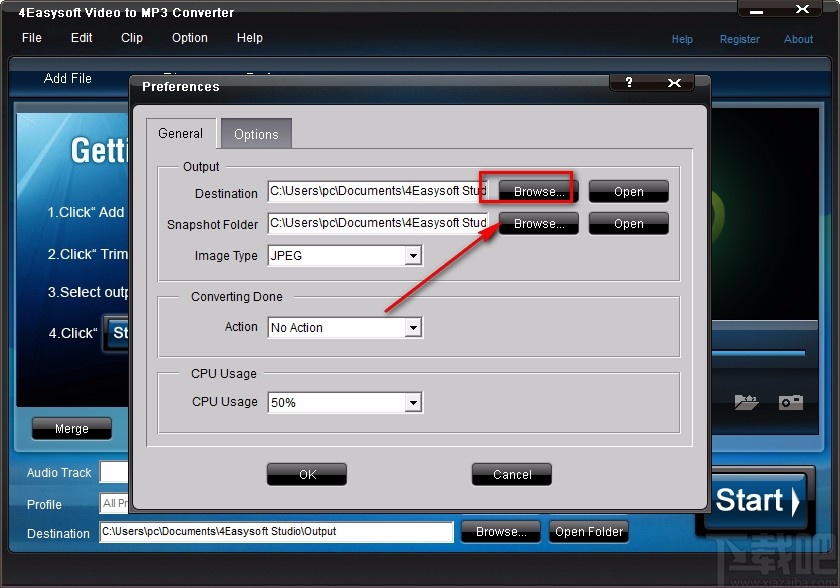Expand the Converting Done Action dropdown

[413, 327]
